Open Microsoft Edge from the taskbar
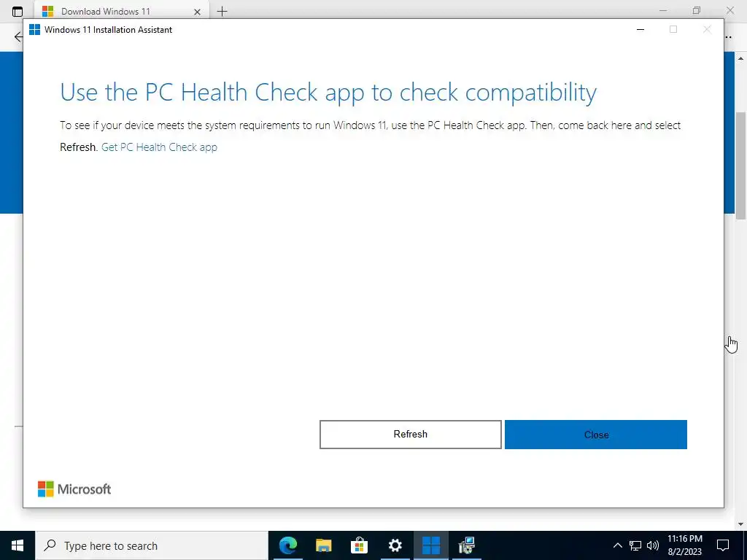 click(288, 545)
